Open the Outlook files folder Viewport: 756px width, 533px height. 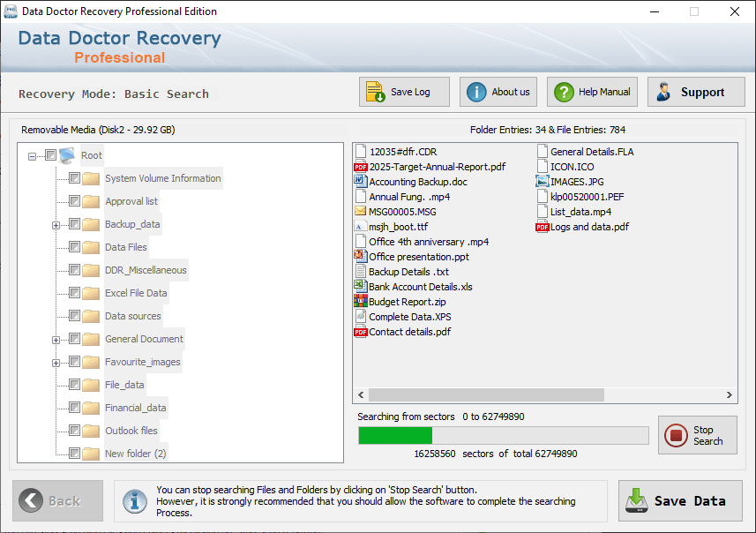(x=131, y=431)
